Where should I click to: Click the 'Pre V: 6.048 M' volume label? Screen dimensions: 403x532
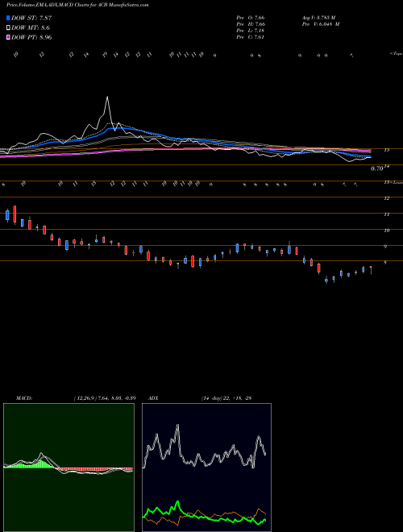(321, 24)
